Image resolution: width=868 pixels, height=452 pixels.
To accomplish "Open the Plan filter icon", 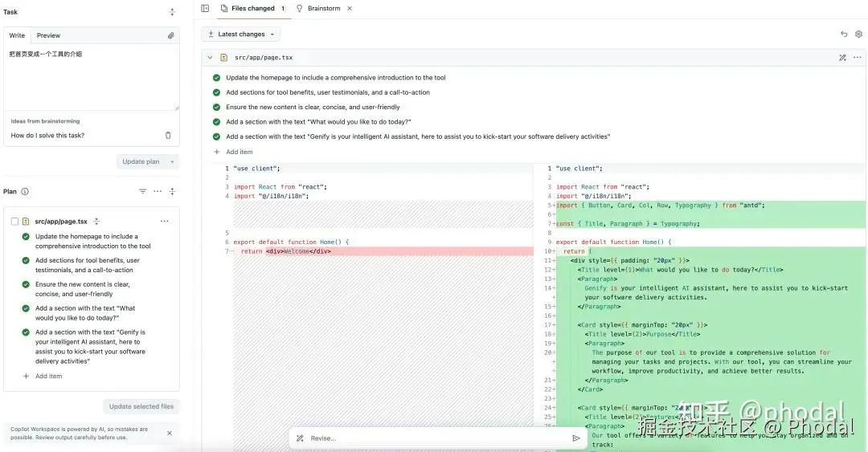I will pyautogui.click(x=142, y=191).
